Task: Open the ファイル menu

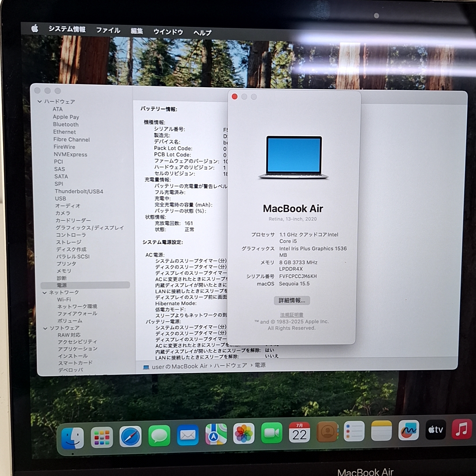Action: [108, 30]
